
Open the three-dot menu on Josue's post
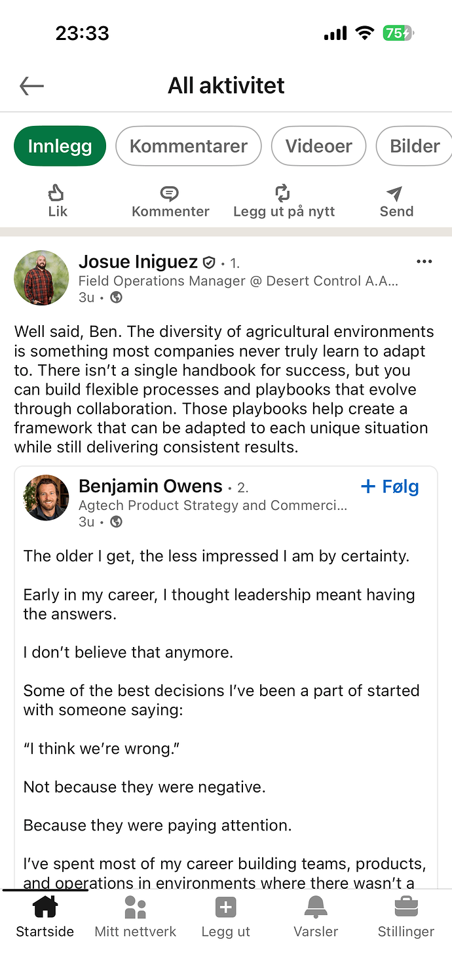point(424,262)
